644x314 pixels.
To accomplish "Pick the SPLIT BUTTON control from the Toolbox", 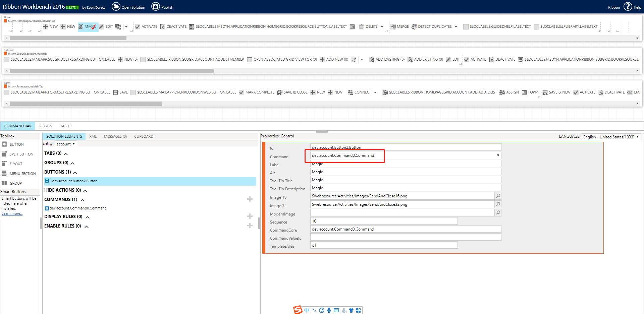I will pyautogui.click(x=17, y=154).
